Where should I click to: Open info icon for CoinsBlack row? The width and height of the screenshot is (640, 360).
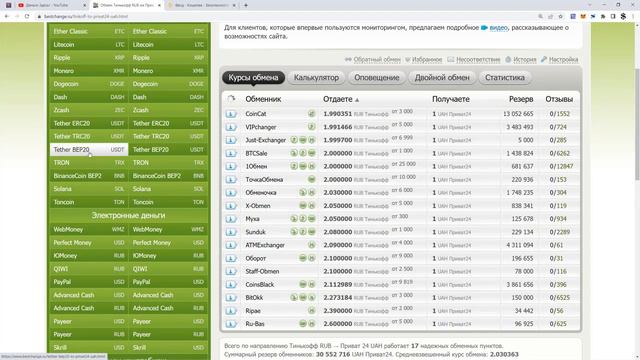pyautogui.click(x=231, y=284)
